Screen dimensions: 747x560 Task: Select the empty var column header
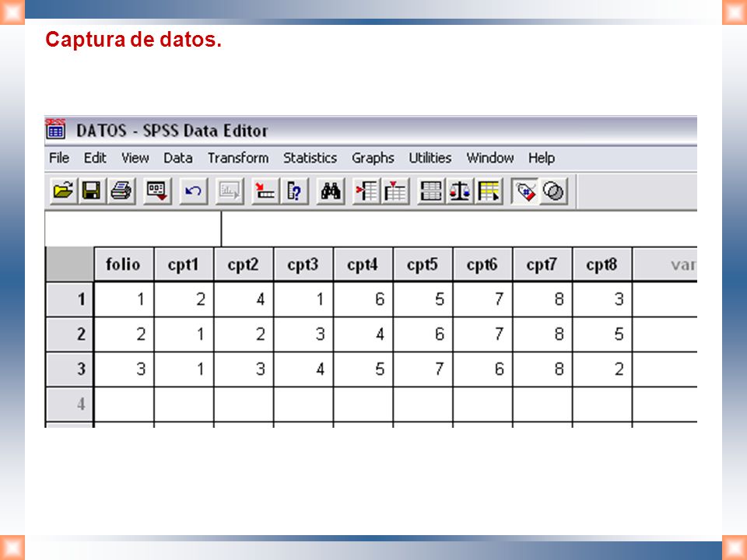point(665,264)
